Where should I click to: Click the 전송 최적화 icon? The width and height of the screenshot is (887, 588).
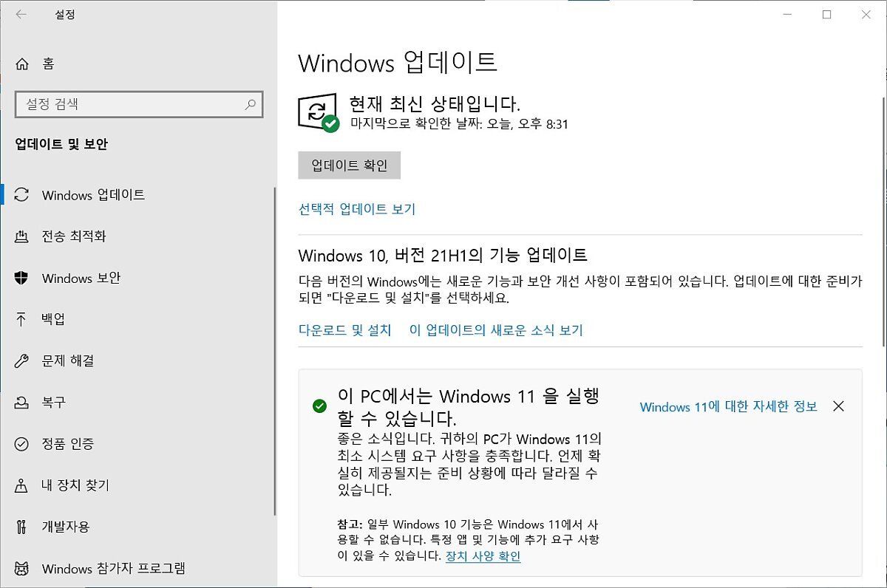(22, 236)
